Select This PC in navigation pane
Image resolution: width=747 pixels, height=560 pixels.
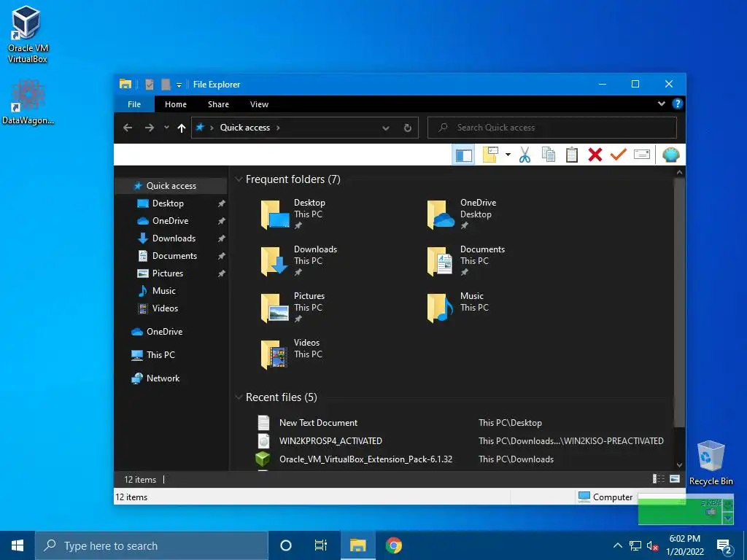coord(161,355)
